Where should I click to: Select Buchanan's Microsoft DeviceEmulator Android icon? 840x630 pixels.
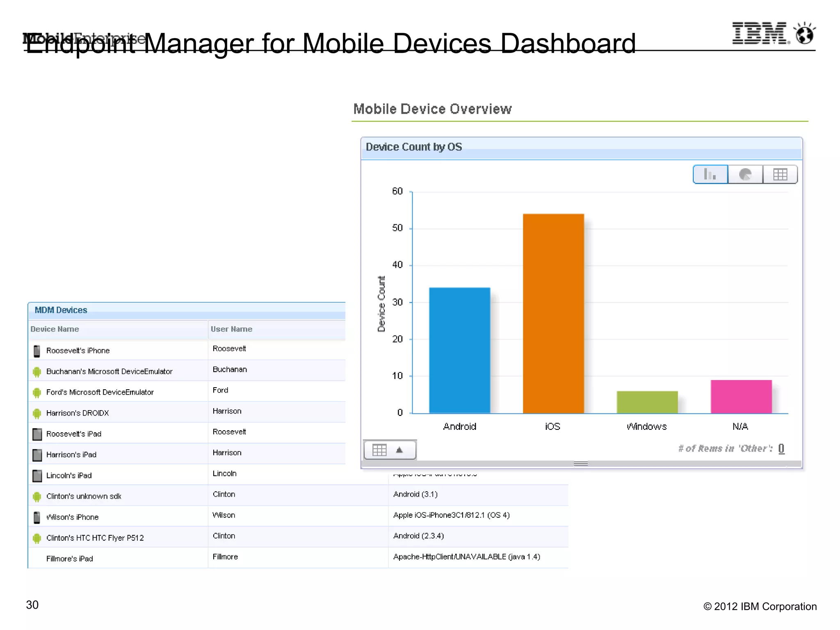tap(37, 372)
